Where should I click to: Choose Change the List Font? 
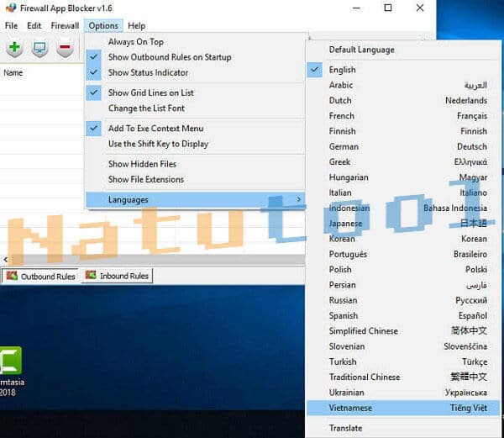[x=146, y=108]
